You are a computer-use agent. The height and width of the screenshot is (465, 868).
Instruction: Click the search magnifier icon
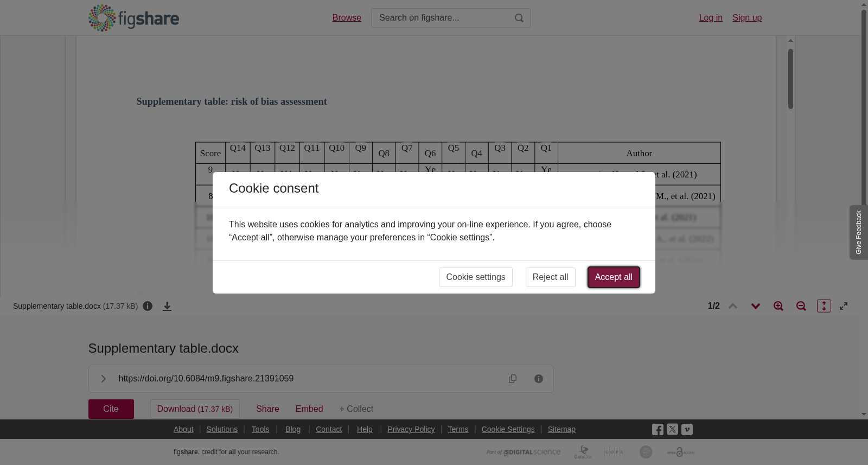[x=519, y=18]
